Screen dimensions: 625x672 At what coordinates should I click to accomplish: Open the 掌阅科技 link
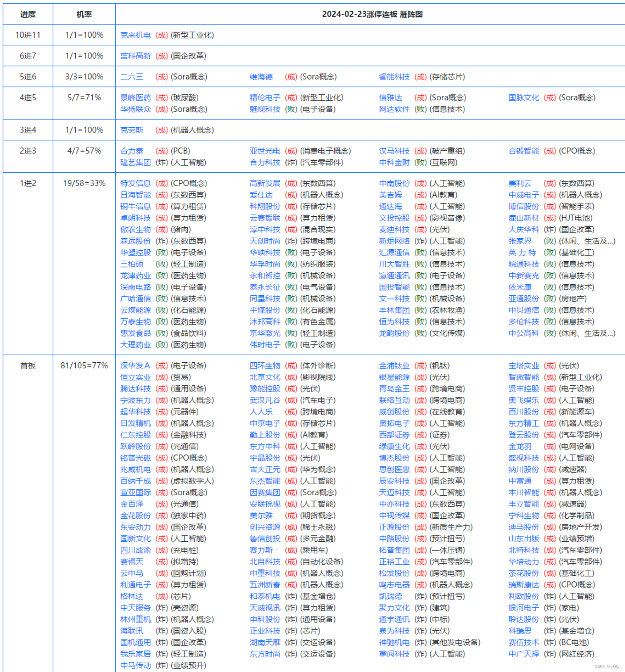[x=394, y=654]
